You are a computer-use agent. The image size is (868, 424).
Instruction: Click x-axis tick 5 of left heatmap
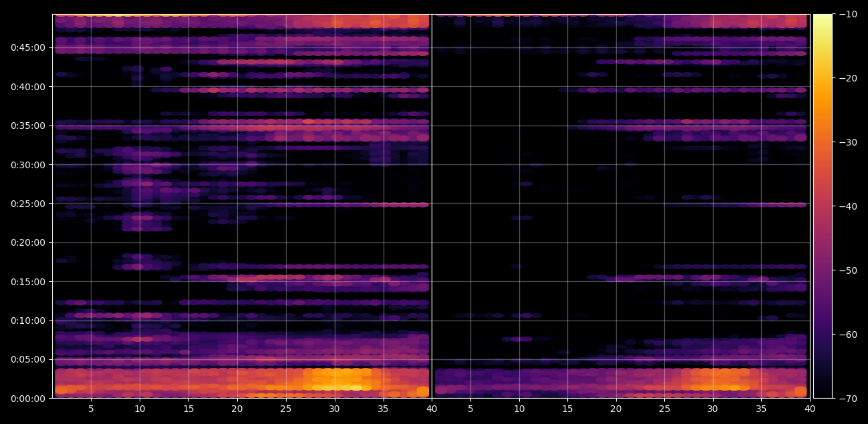[91, 408]
